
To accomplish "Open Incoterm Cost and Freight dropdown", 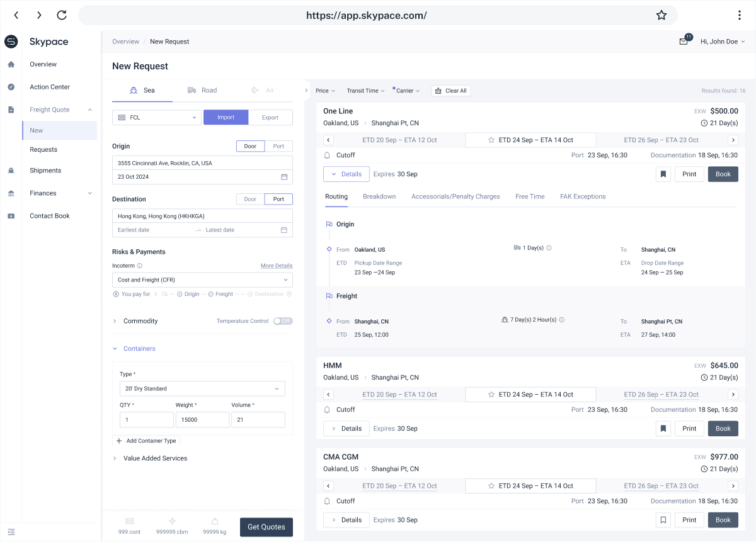I will (202, 280).
